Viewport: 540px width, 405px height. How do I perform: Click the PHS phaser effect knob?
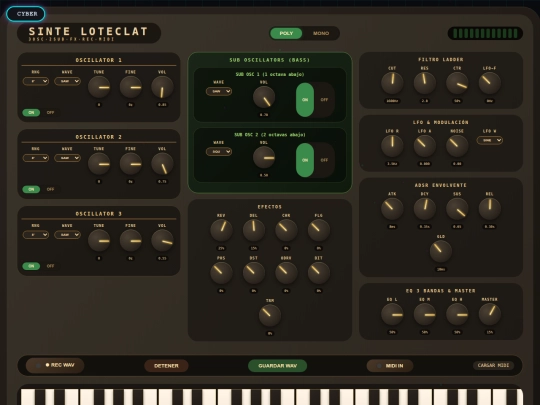pyautogui.click(x=221, y=273)
